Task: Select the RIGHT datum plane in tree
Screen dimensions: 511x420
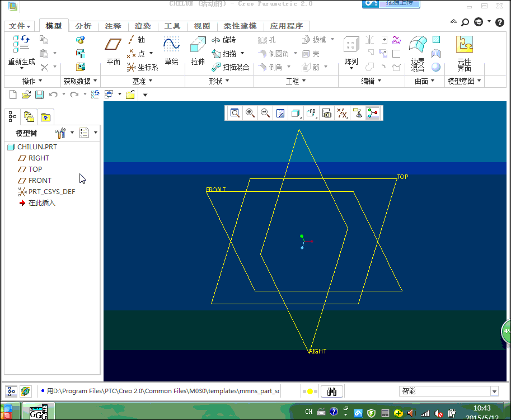Action: [34, 158]
